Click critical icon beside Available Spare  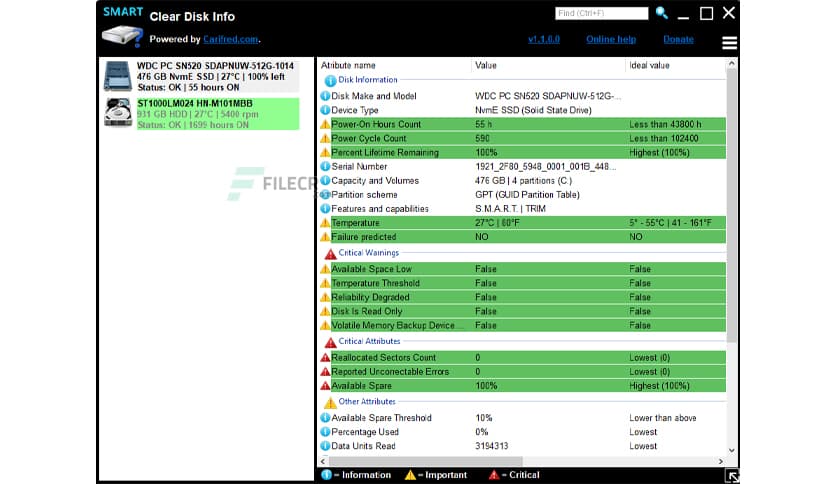coord(325,385)
